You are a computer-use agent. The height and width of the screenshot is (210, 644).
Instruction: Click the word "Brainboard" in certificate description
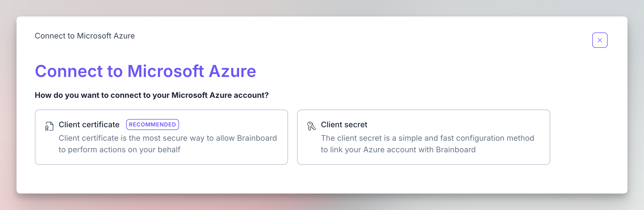(x=257, y=138)
